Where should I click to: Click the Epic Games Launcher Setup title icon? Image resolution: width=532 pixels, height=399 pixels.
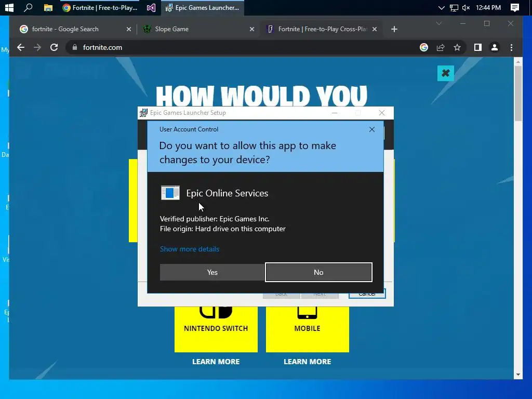pos(143,113)
